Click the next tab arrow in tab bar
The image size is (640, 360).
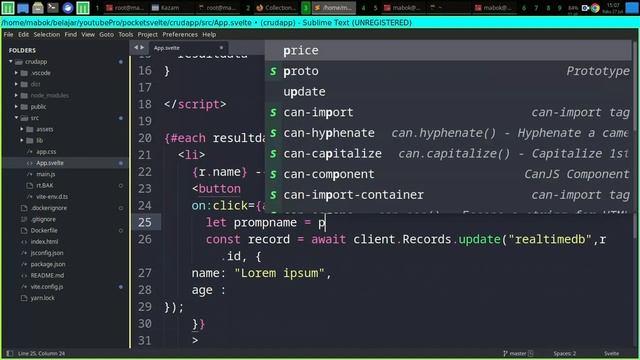pyautogui.click(x=142, y=48)
